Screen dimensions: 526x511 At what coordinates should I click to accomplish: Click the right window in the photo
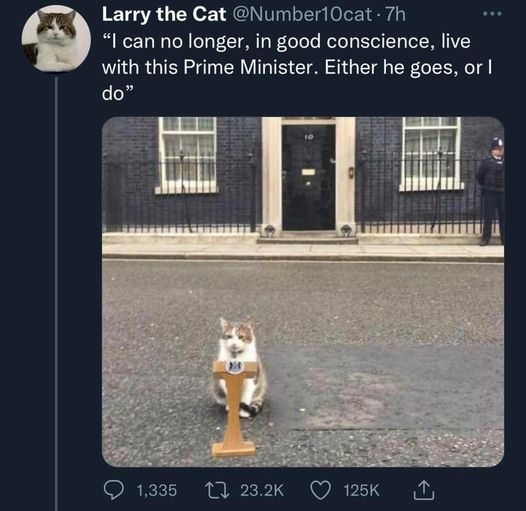click(431, 154)
